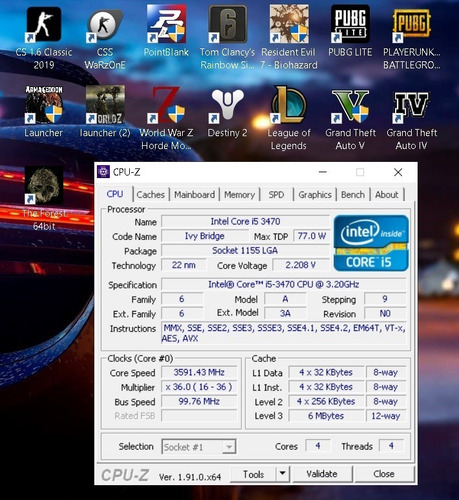Click the Bus Speed value 99.76 MHz
This screenshot has height=500, width=459.
tap(199, 401)
